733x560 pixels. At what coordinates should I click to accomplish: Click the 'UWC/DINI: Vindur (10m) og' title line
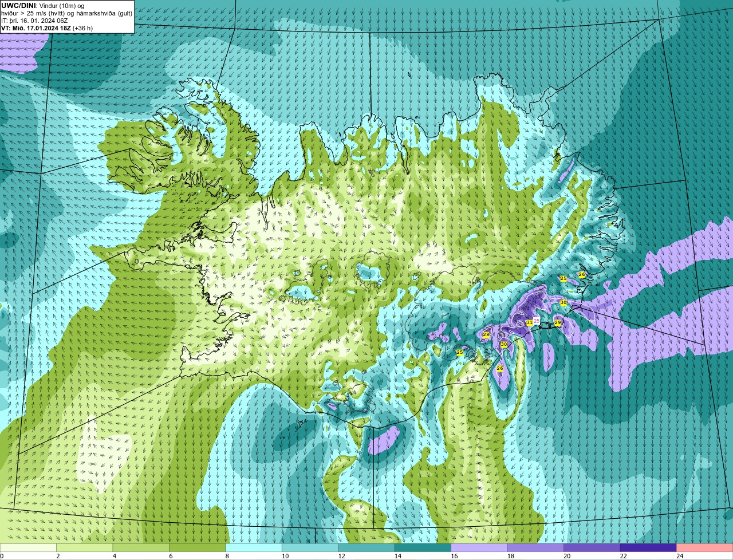click(43, 6)
